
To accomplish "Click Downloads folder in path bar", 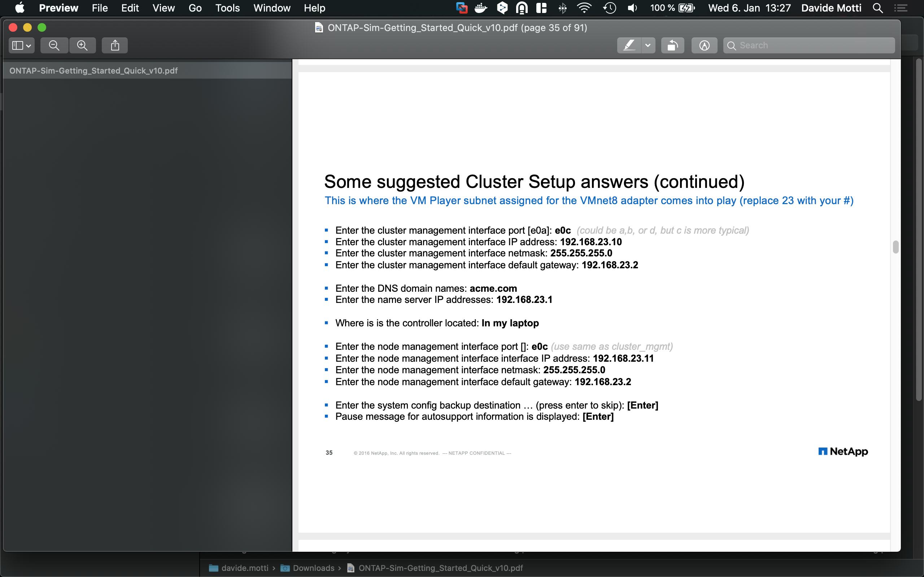I will click(313, 568).
